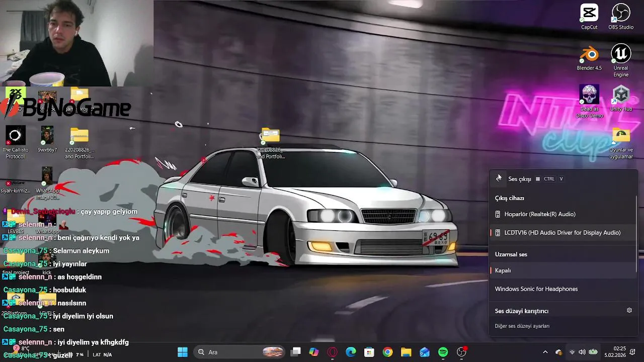
Task: Click battery status tray icon
Action: point(593,352)
